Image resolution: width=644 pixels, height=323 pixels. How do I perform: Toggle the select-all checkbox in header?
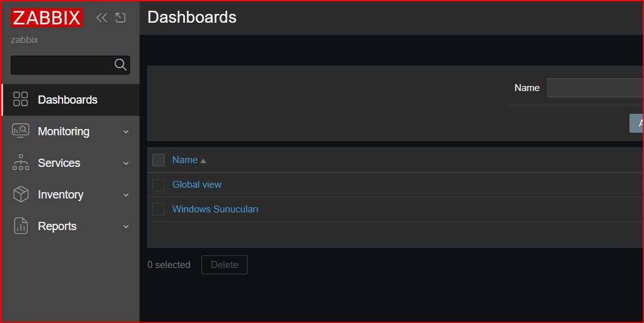pos(158,160)
